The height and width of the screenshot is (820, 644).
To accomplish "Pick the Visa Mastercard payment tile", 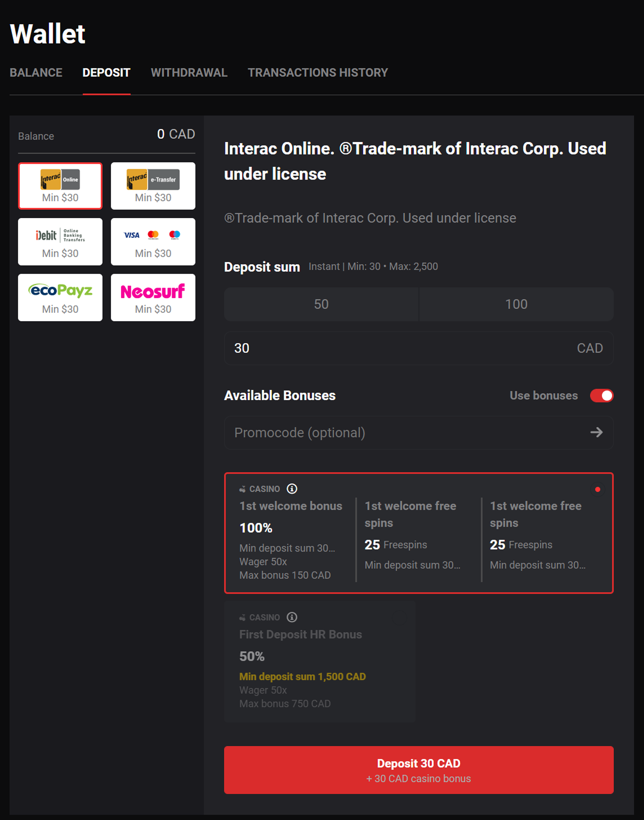I will pyautogui.click(x=153, y=242).
